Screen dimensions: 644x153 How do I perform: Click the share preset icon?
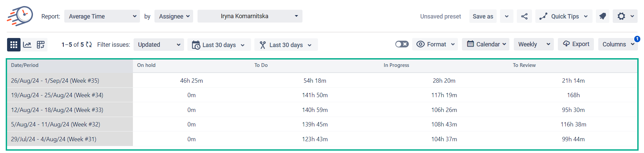coord(524,16)
